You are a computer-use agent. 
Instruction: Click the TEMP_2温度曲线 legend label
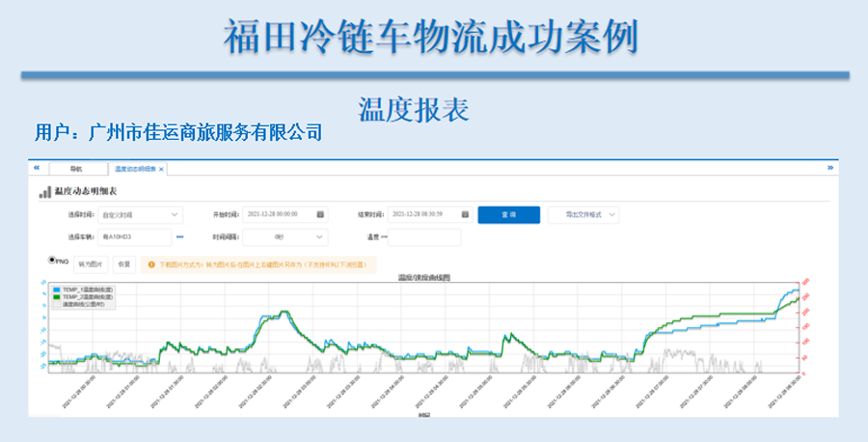(x=88, y=297)
